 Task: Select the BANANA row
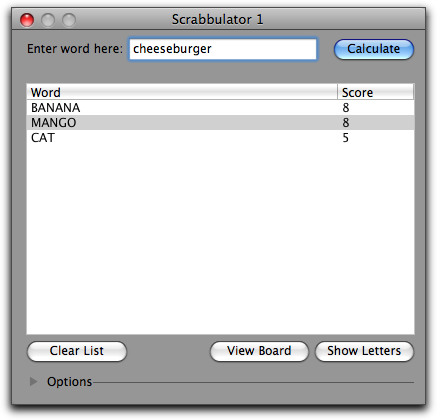click(220, 108)
